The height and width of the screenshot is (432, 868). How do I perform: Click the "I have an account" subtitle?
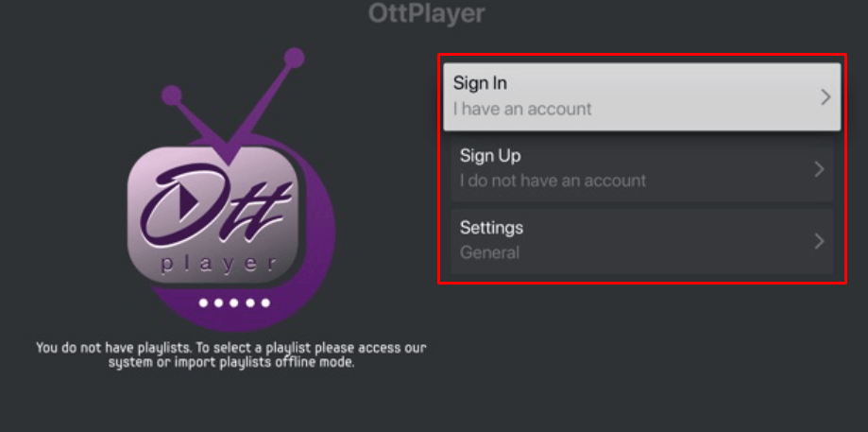tap(522, 109)
